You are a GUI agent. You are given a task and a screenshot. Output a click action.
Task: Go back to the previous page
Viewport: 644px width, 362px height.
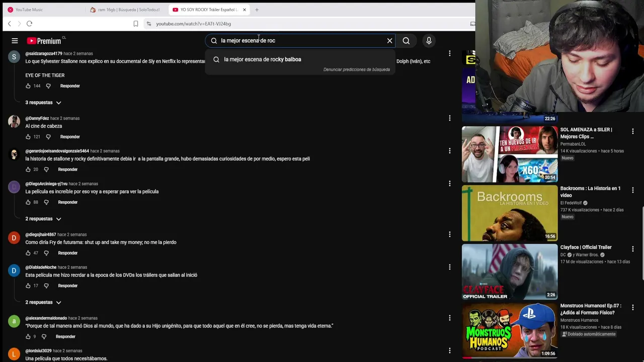[x=9, y=24]
